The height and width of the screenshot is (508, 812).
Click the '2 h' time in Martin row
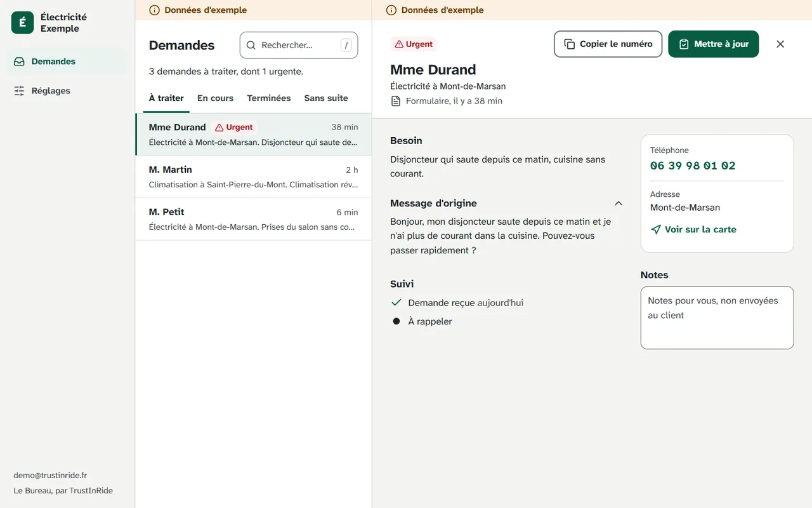pos(352,170)
